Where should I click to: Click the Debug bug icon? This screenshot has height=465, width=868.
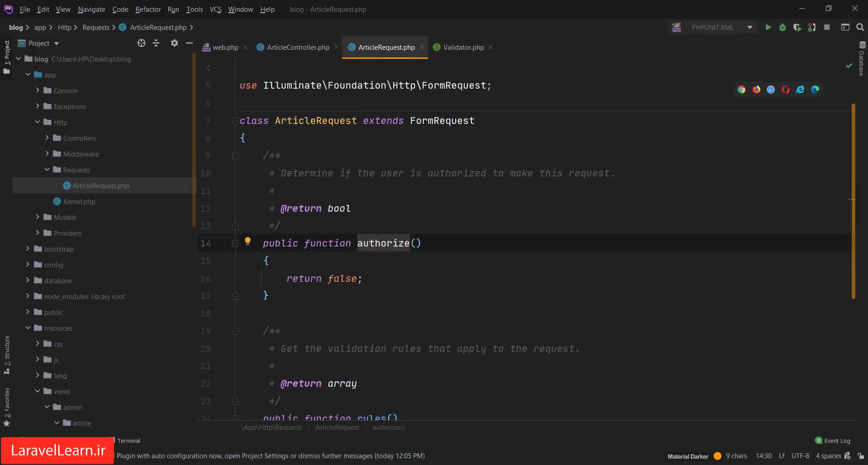click(x=783, y=28)
